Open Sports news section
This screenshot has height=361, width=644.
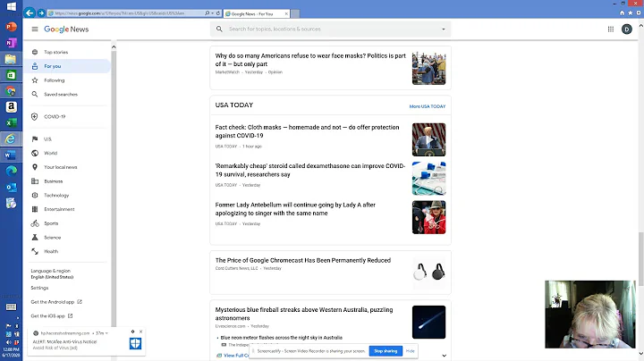[x=67, y=223]
